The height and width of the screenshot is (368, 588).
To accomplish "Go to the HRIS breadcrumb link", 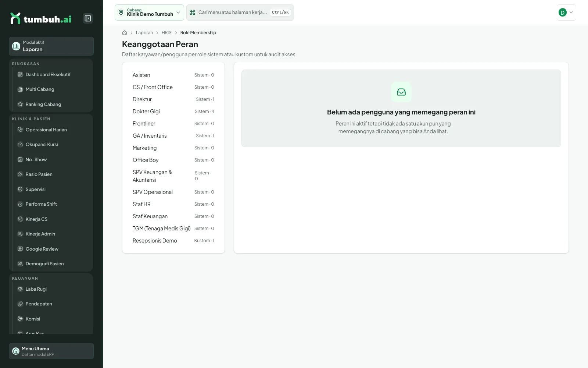I will pyautogui.click(x=166, y=33).
